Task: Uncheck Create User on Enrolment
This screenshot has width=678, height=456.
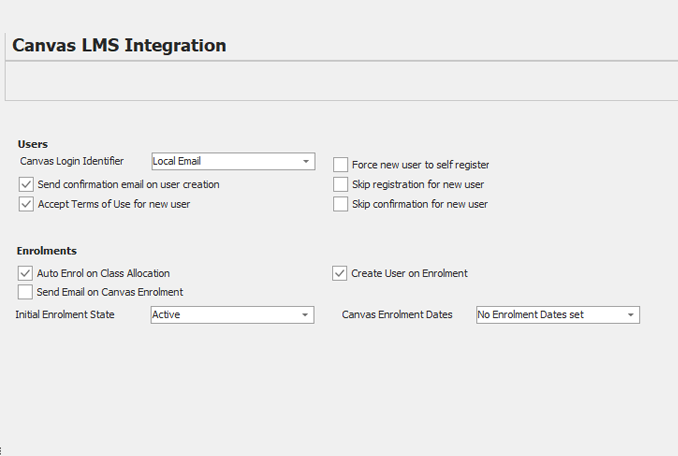Action: tap(340, 273)
